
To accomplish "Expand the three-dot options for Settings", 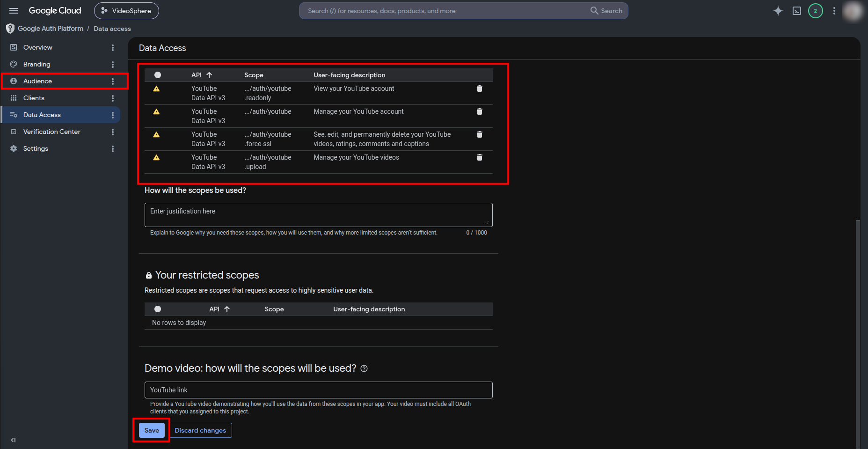I will pos(113,148).
